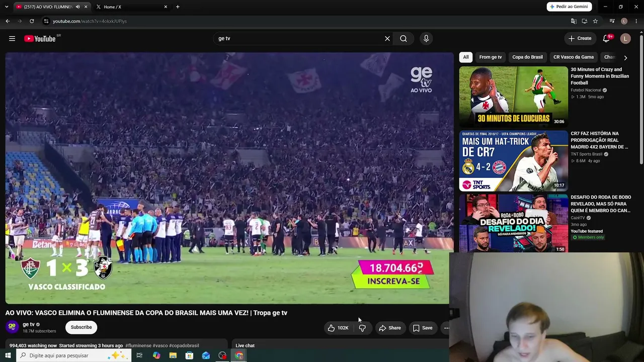Mute the YouTube tab audio

point(77,7)
